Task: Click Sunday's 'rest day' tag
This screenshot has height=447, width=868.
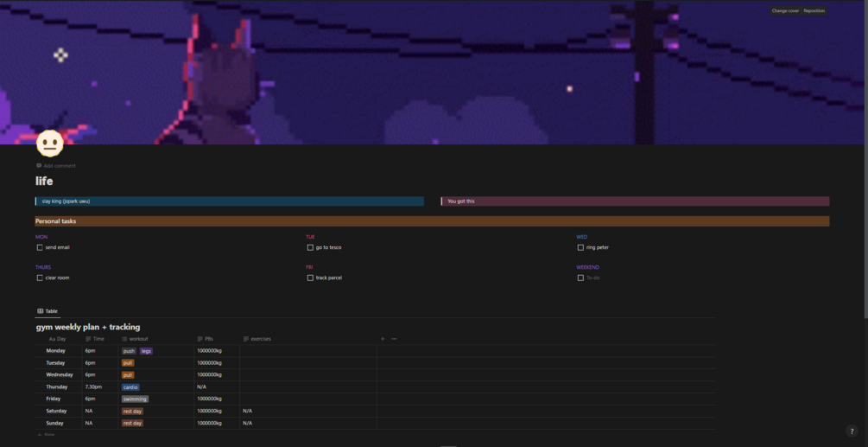Action: point(132,423)
